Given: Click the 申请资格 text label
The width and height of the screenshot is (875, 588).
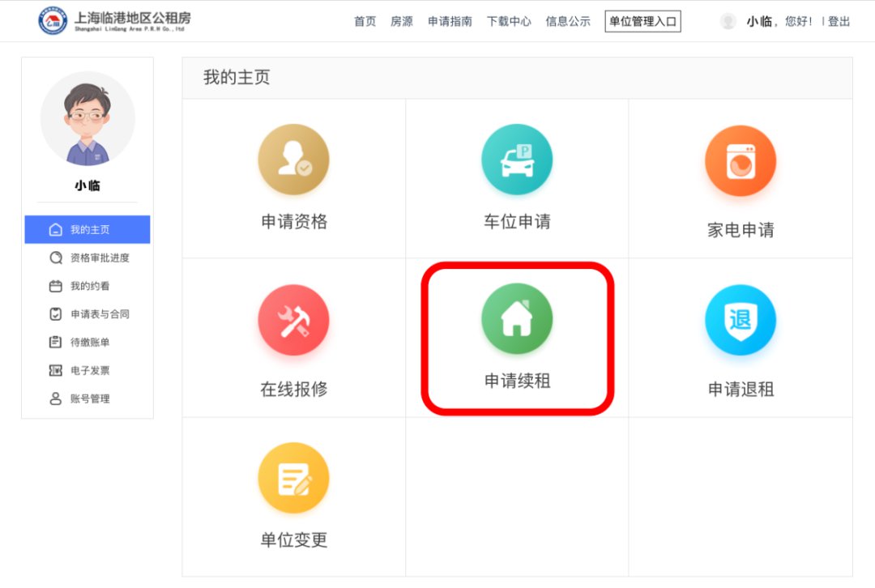Looking at the screenshot, I should pos(294,221).
